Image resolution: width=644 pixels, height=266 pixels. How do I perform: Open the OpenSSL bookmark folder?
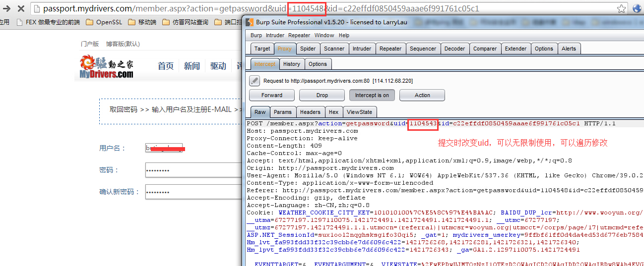(104, 22)
